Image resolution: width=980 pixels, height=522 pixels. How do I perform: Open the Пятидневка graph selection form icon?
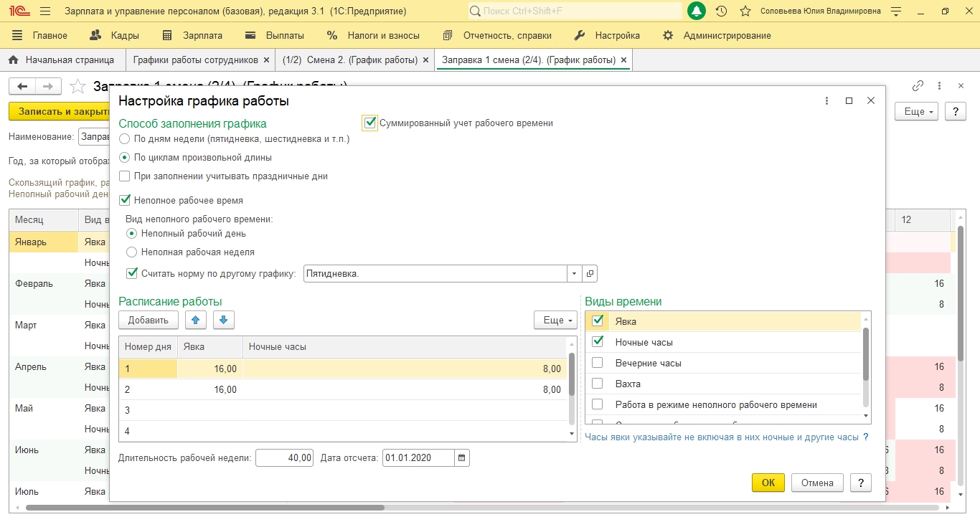pos(590,273)
